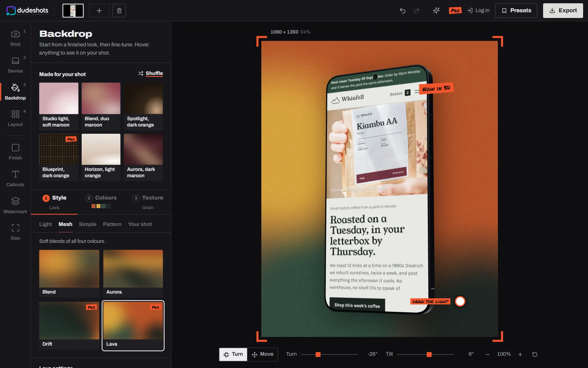
Task: Switch to the Light style tab
Action: click(x=45, y=224)
